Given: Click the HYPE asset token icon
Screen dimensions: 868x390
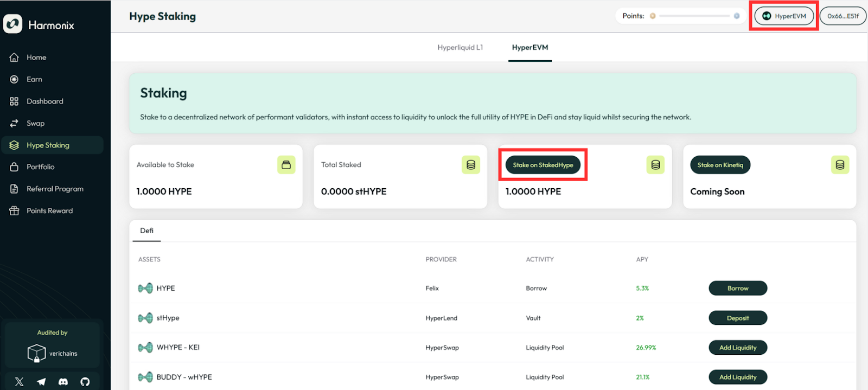Looking at the screenshot, I should point(145,289).
